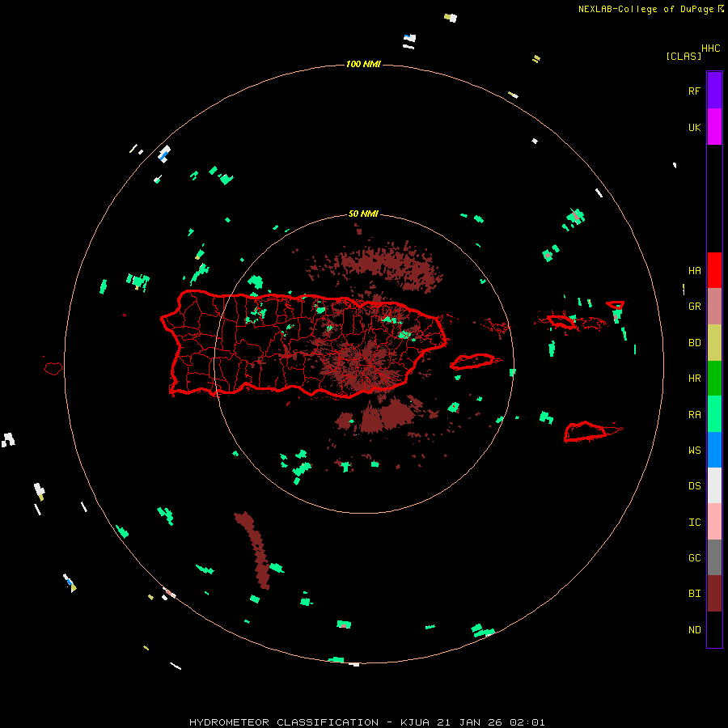
Task: Click the "UK" legend label
Action: (694, 127)
